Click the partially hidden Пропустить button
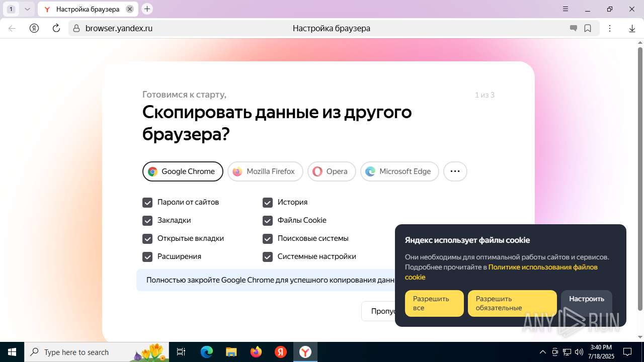Screen dimensions: 644x362 [378, 311]
